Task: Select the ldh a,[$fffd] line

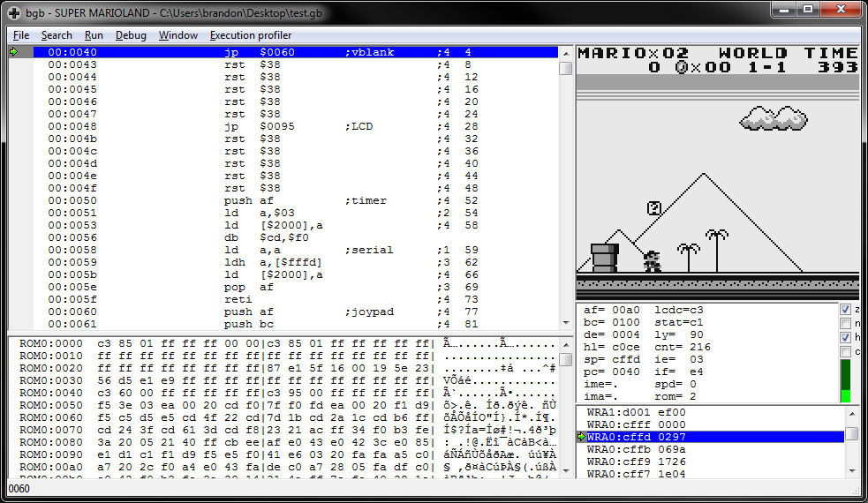Action: [x=296, y=262]
